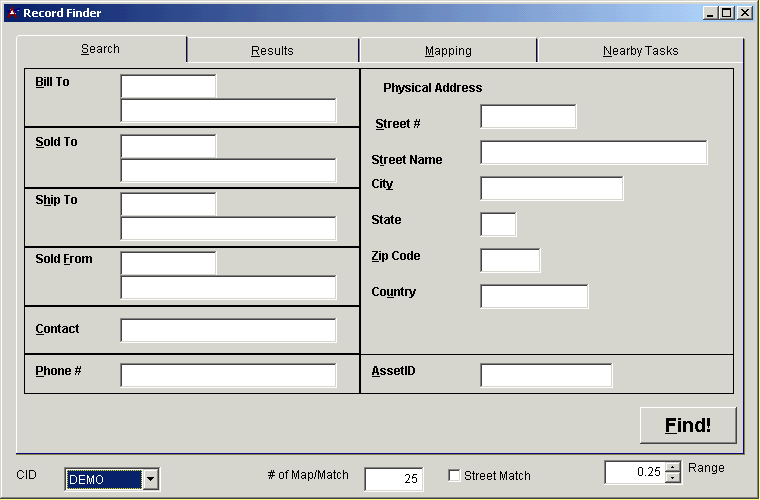The height and width of the screenshot is (500, 760).
Task: Click the Street Name input field
Action: (x=593, y=153)
